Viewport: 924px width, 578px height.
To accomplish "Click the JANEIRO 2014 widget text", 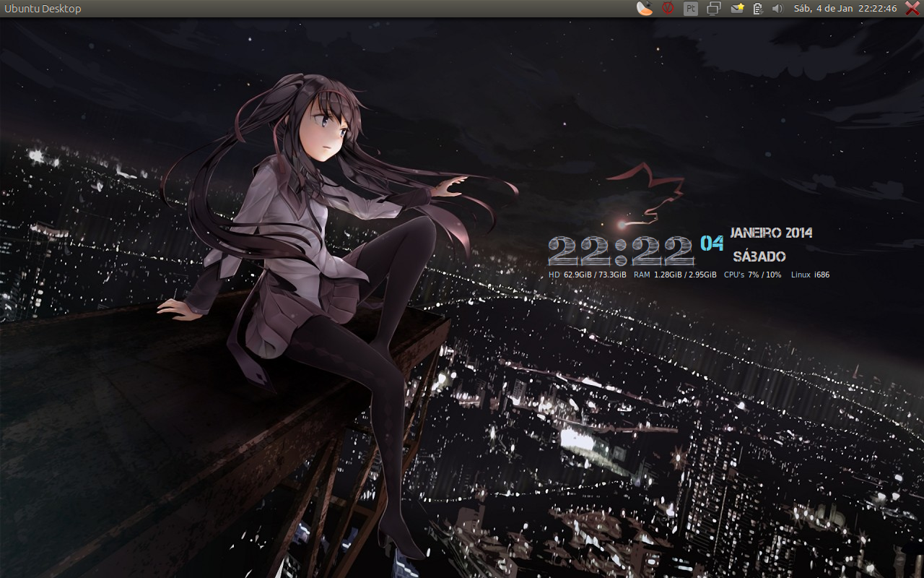I will (771, 233).
